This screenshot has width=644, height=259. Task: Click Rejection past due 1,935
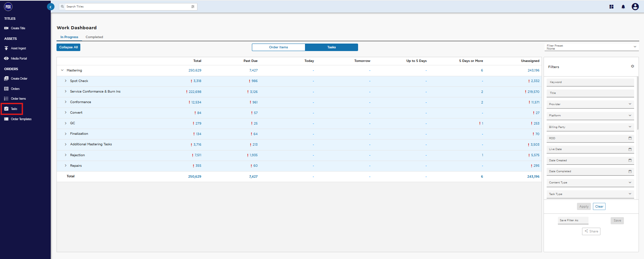(x=254, y=155)
